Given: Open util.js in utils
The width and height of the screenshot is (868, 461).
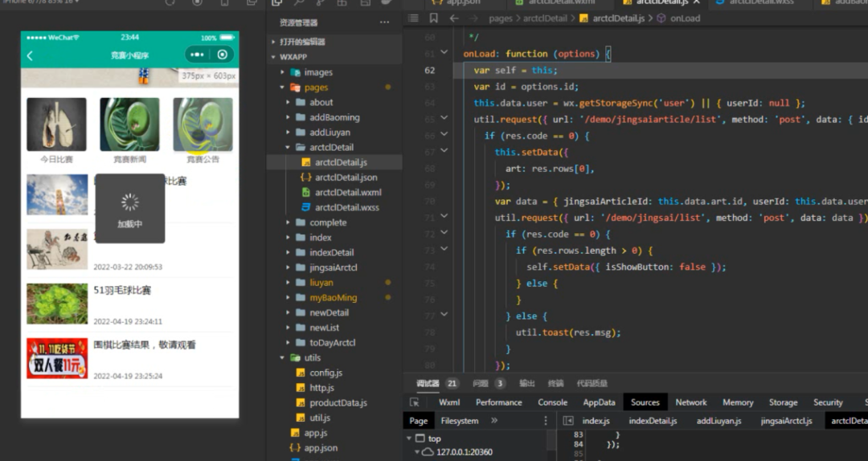Looking at the screenshot, I should click(320, 418).
